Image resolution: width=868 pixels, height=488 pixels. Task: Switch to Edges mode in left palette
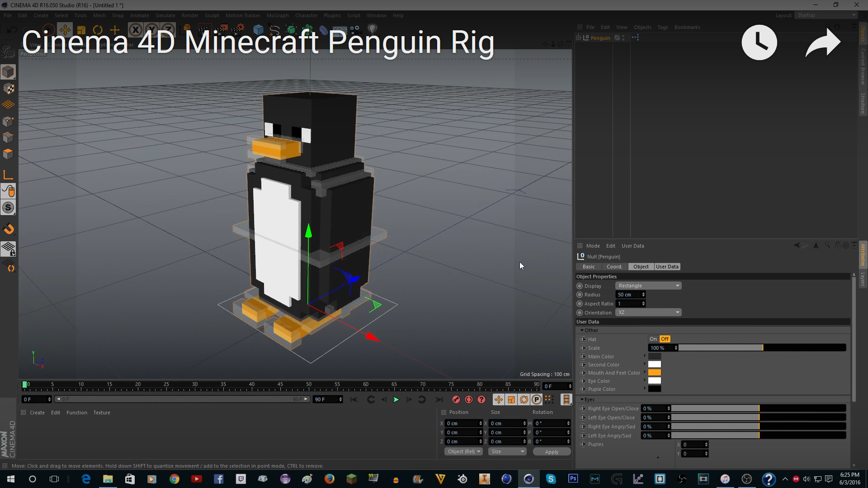[8, 137]
